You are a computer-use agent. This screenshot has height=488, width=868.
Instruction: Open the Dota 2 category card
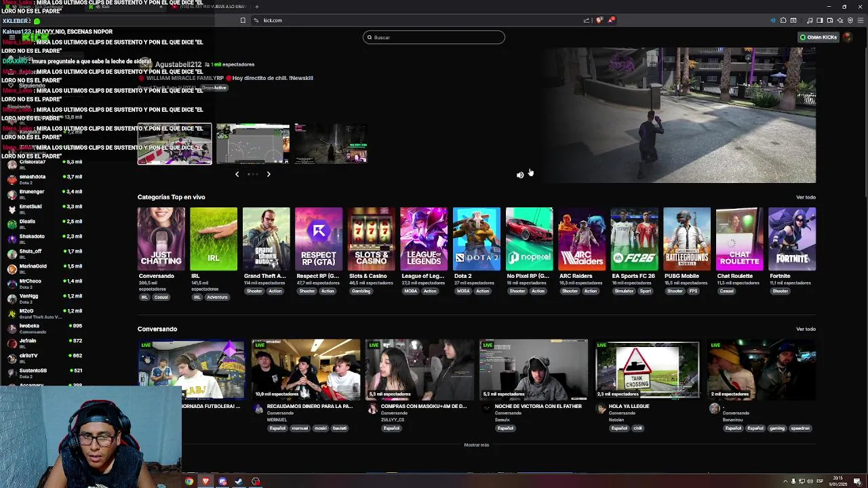tap(476, 239)
